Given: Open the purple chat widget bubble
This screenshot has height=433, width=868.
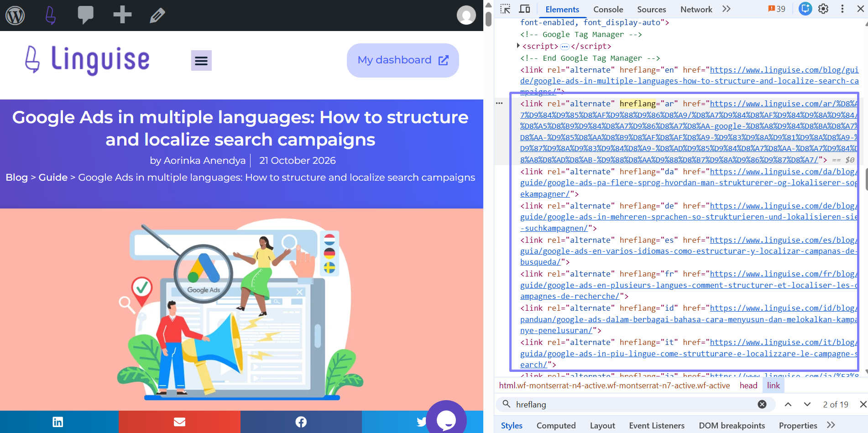Looking at the screenshot, I should click(446, 419).
